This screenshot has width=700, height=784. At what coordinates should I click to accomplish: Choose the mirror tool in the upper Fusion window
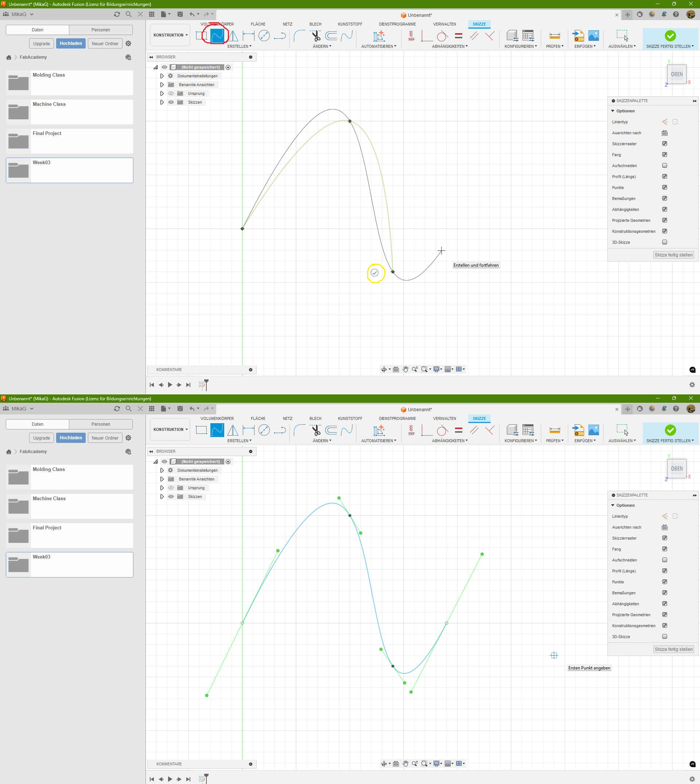pos(233,36)
